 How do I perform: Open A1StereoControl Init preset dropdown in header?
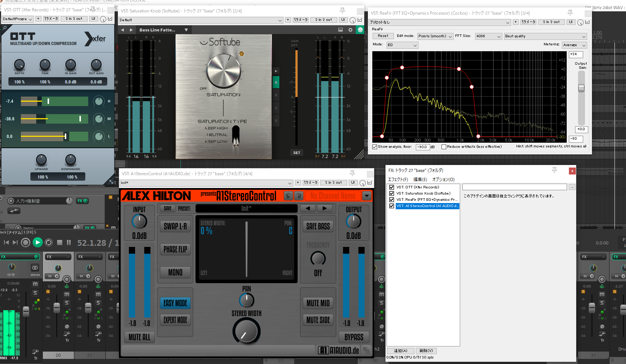[x=206, y=183]
